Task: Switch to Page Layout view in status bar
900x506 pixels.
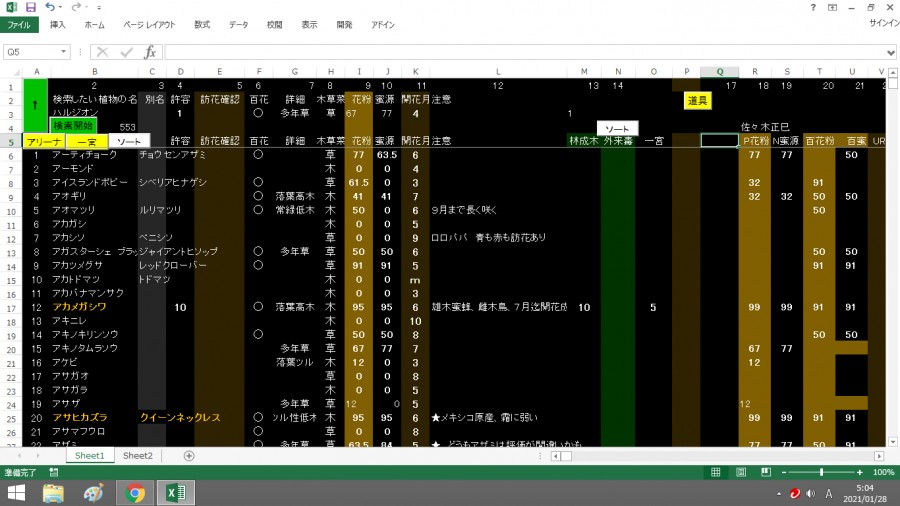Action: coord(739,472)
